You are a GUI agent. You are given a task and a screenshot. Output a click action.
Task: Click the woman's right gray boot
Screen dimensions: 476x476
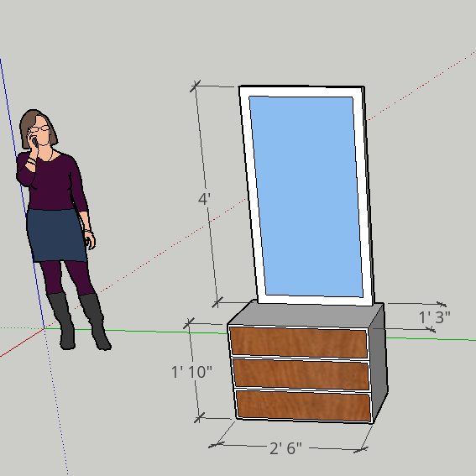click(95, 322)
